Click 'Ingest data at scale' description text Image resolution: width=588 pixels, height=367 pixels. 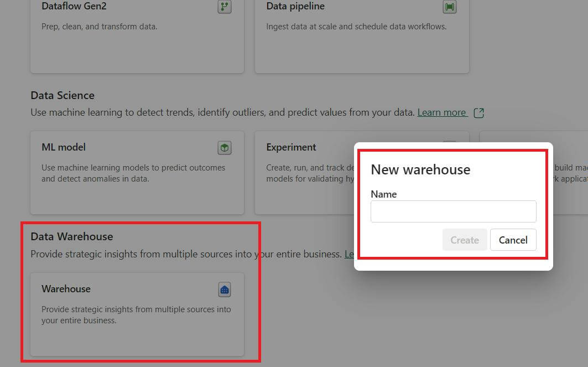356,27
